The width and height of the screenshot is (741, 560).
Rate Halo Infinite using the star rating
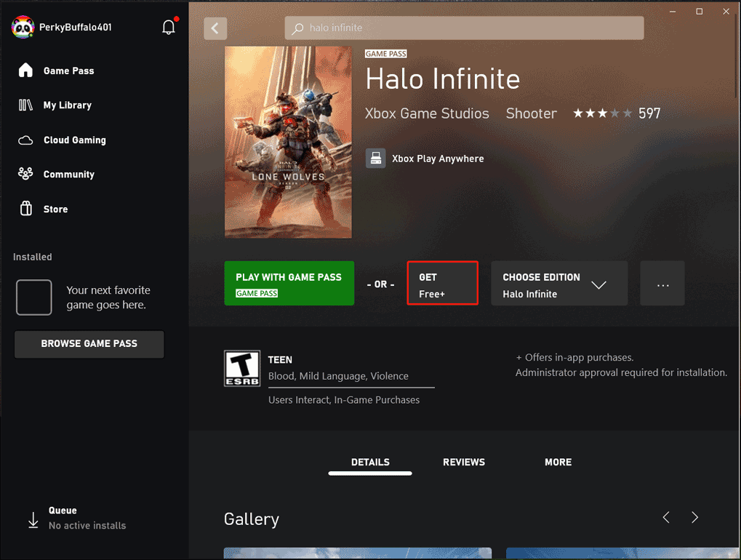click(x=602, y=113)
